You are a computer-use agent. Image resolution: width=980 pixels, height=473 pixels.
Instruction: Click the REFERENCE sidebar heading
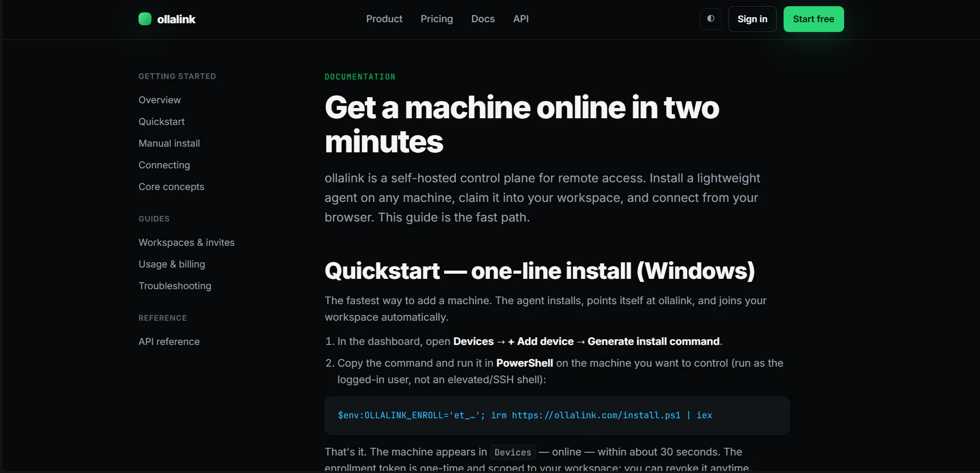(x=163, y=318)
